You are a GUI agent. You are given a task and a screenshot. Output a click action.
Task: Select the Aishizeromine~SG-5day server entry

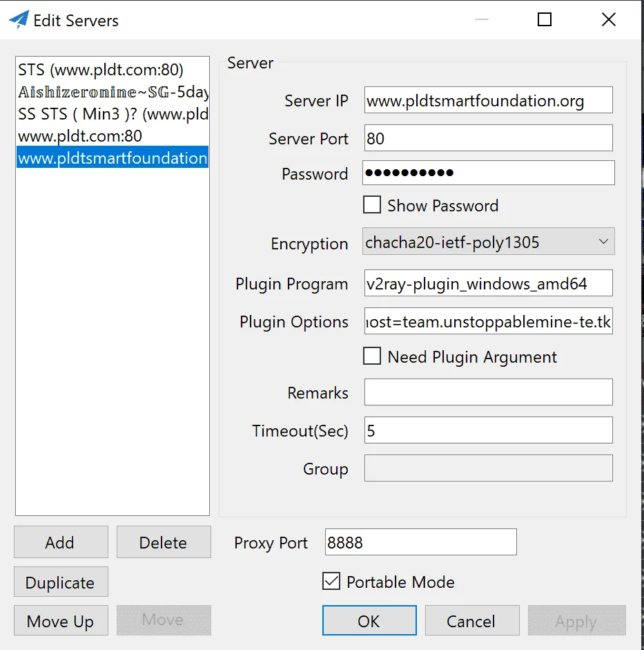[113, 92]
